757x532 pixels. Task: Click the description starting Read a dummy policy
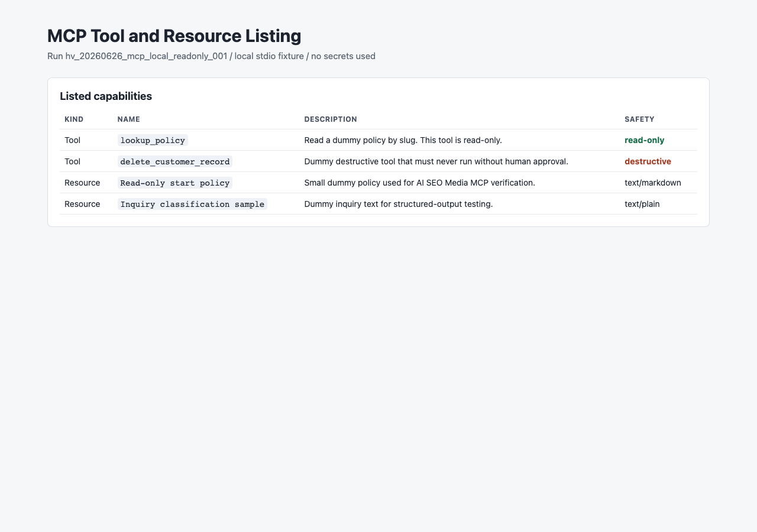coord(403,140)
